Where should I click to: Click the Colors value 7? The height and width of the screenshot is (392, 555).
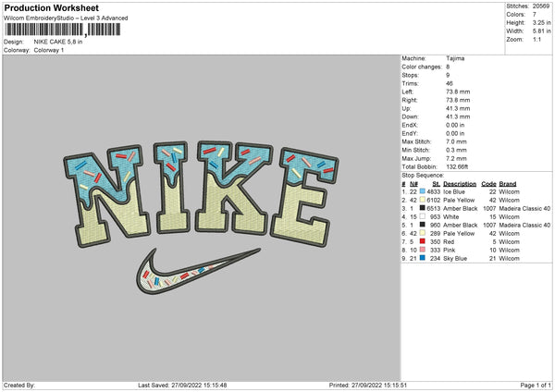[x=534, y=15]
